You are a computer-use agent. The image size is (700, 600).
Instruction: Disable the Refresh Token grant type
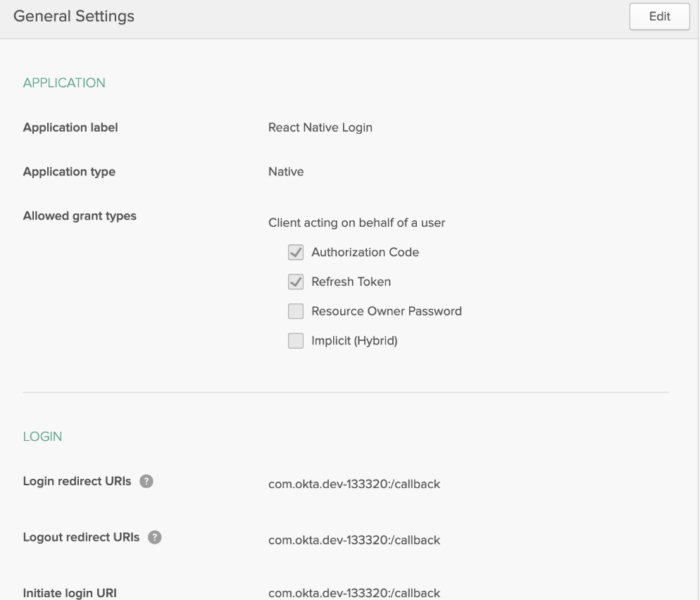pos(295,281)
